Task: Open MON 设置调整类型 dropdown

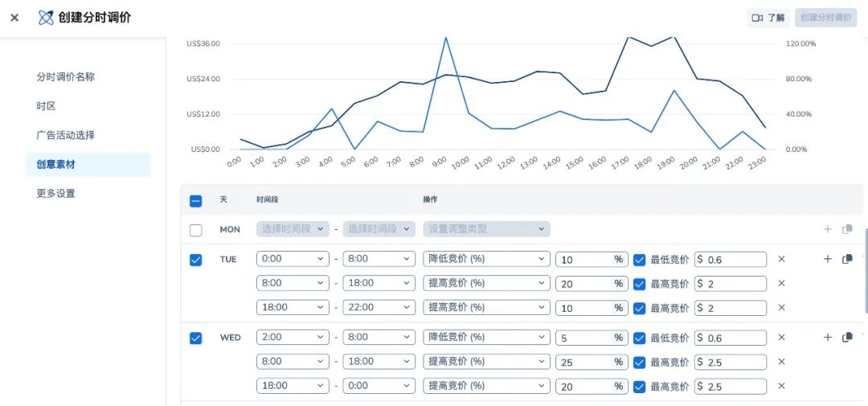Action: 486,229
